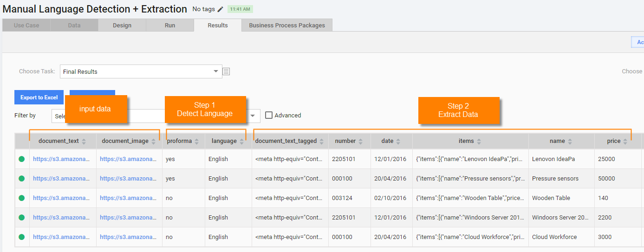The height and width of the screenshot is (252, 644).
Task: Open document_image link in Wooden Table row
Action: (x=128, y=198)
